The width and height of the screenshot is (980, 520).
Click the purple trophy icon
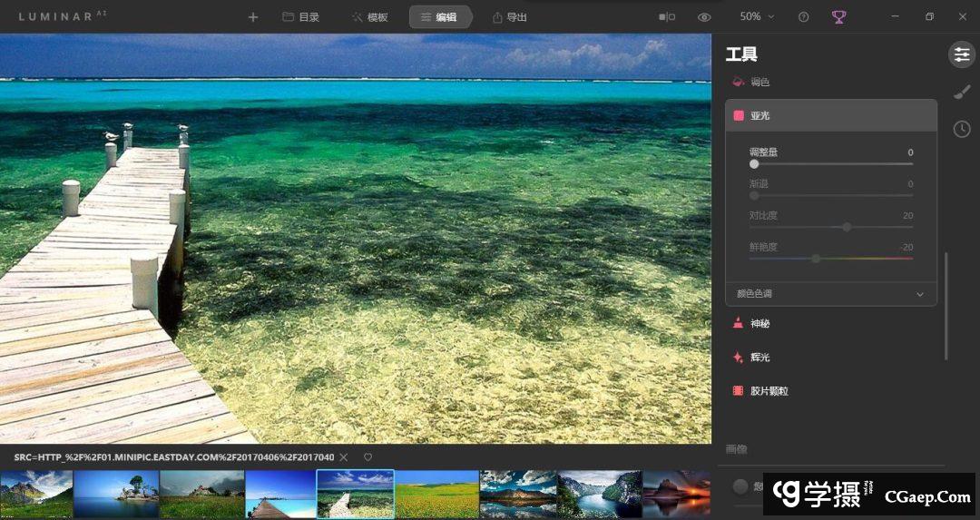838,17
